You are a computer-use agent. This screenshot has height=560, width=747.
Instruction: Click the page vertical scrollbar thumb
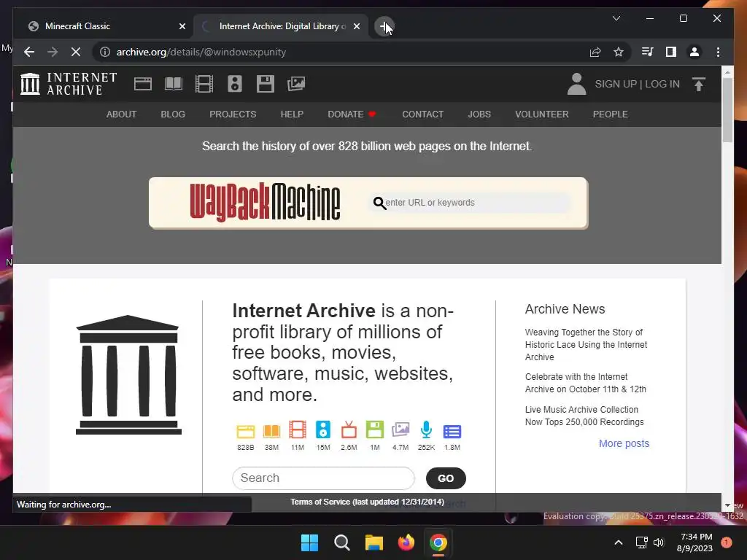click(x=727, y=109)
